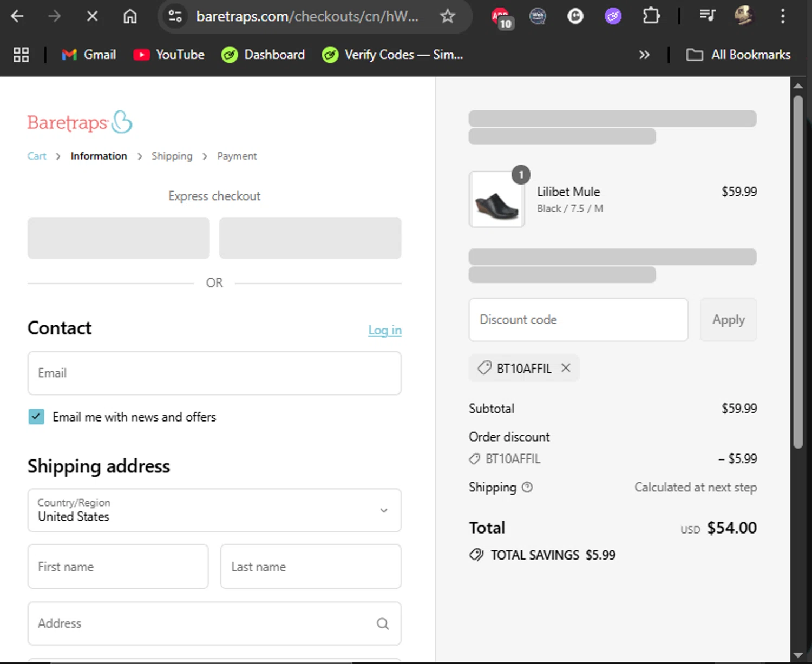Click the first express checkout button

pos(119,238)
